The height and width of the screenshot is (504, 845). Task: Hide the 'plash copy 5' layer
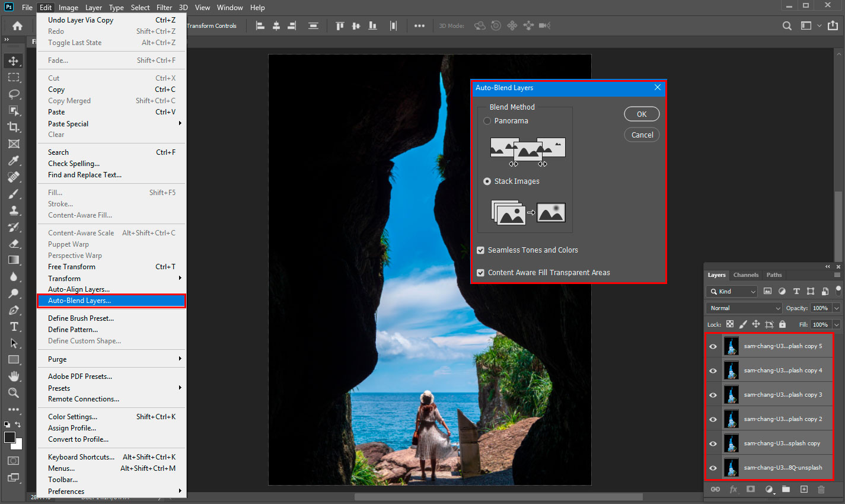tap(713, 346)
